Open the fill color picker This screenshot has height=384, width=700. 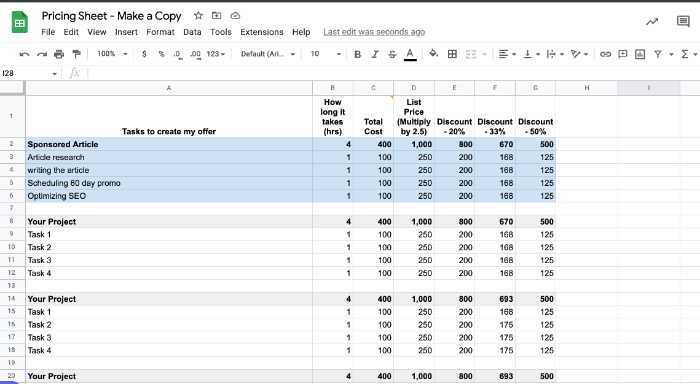point(433,54)
